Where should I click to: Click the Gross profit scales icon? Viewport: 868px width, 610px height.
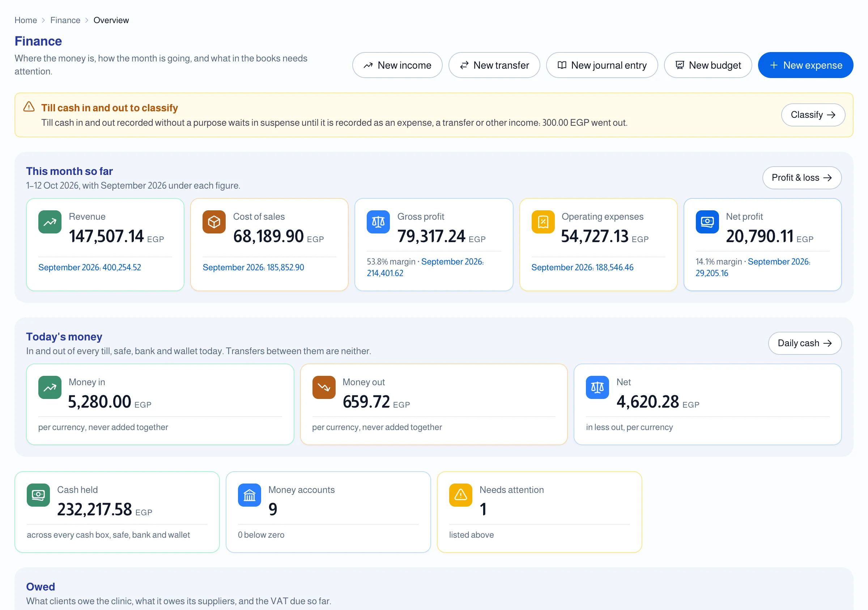(378, 222)
